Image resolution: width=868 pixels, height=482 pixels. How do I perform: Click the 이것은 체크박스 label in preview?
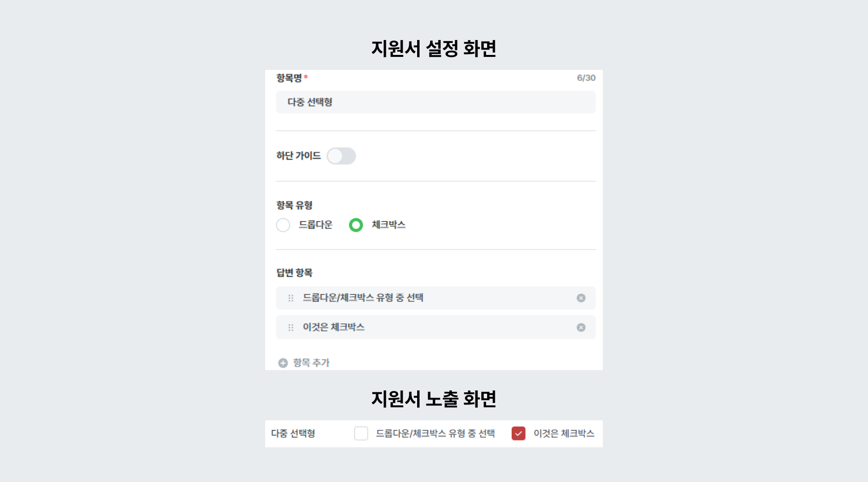[x=564, y=433]
